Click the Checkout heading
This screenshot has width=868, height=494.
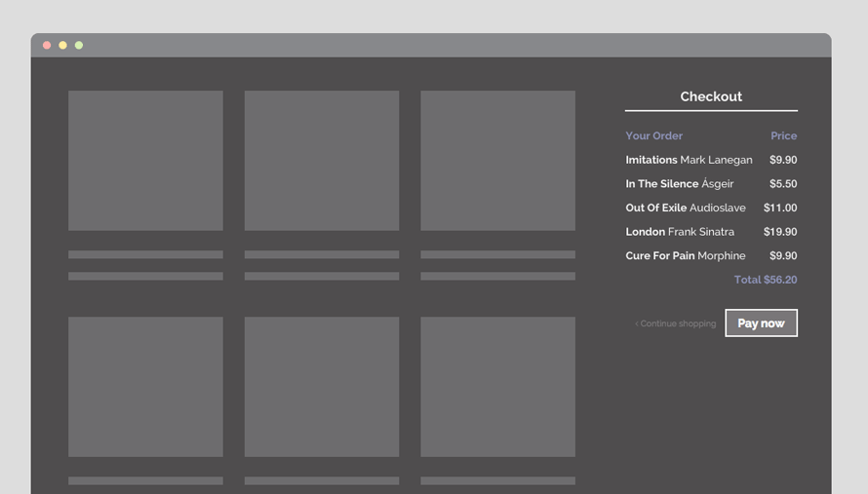pos(711,96)
